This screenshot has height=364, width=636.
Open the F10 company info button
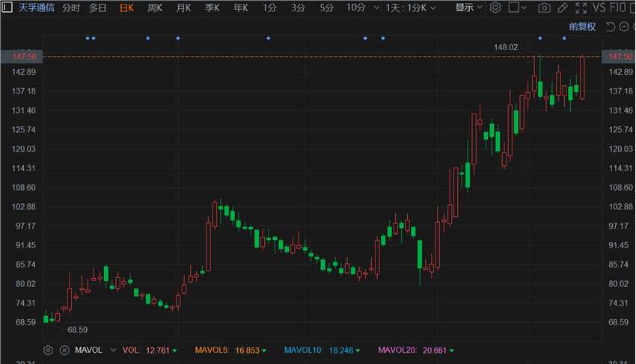point(617,7)
